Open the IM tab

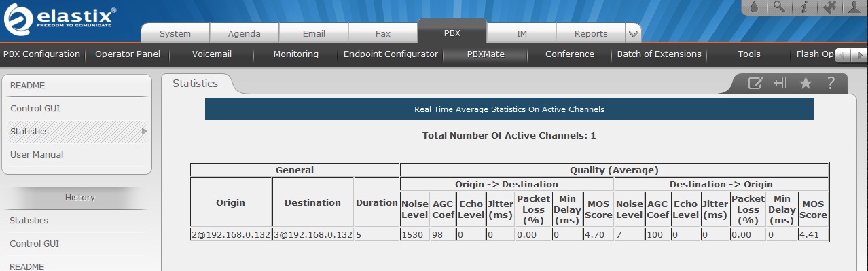pos(522,33)
